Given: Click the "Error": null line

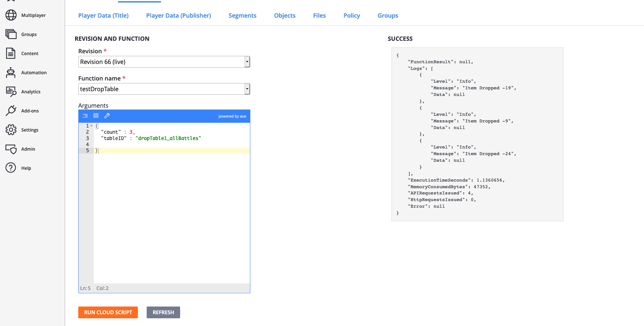Looking at the screenshot, I should pos(426,206).
